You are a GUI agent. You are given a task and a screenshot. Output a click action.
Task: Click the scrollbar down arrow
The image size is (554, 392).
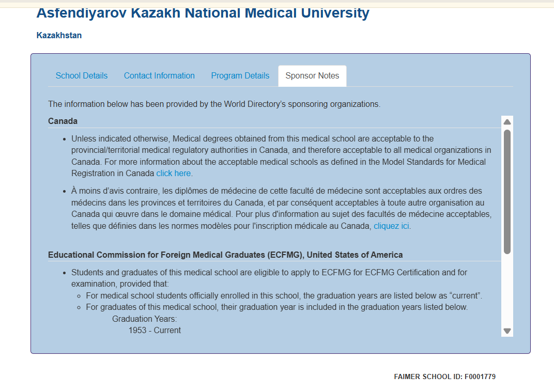[x=507, y=331]
